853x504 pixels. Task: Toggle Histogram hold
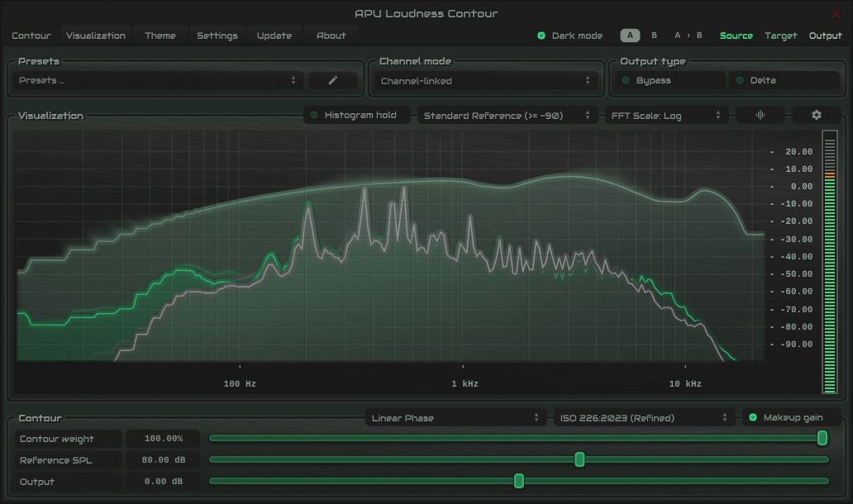(357, 116)
